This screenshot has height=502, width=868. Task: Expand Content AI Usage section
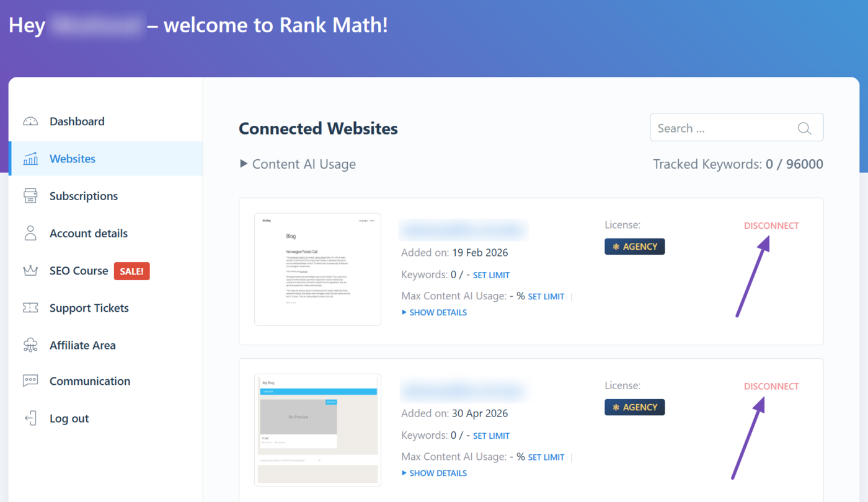(x=298, y=164)
